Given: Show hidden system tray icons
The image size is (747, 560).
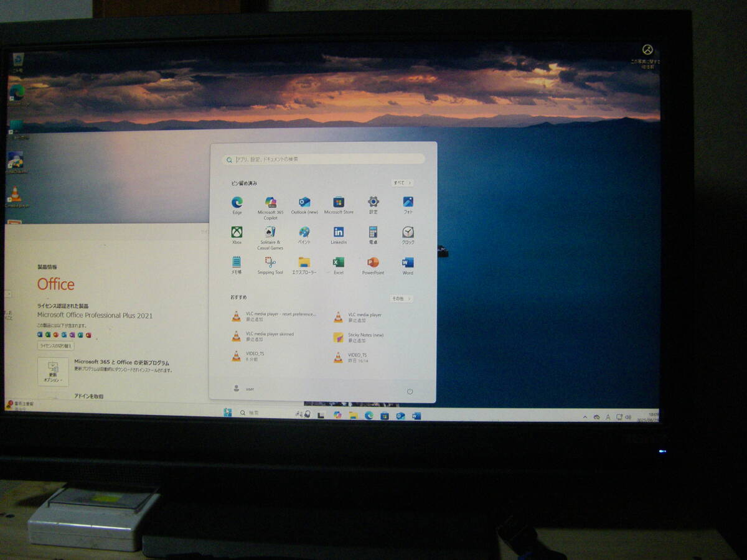Looking at the screenshot, I should click(x=586, y=416).
